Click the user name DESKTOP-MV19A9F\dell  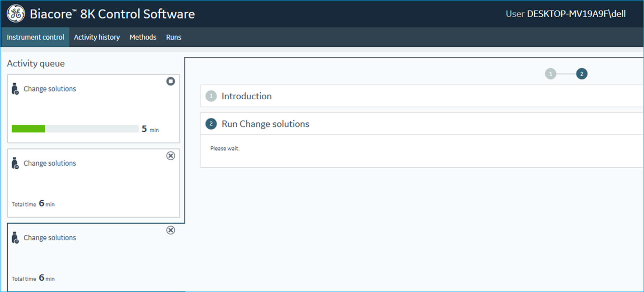click(x=576, y=14)
